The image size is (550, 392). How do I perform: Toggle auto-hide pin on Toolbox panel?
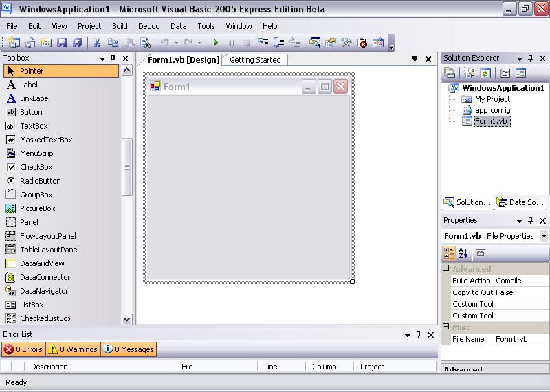click(113, 58)
